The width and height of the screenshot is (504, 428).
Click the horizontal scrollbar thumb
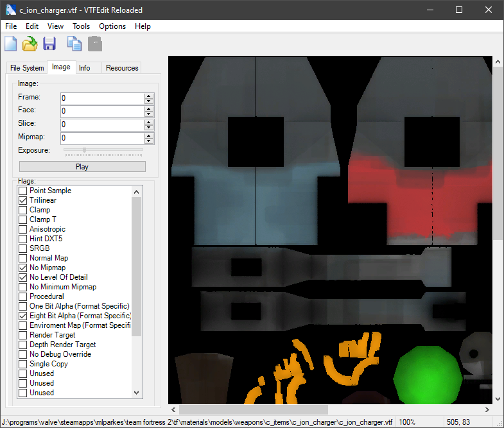pyautogui.click(x=254, y=409)
